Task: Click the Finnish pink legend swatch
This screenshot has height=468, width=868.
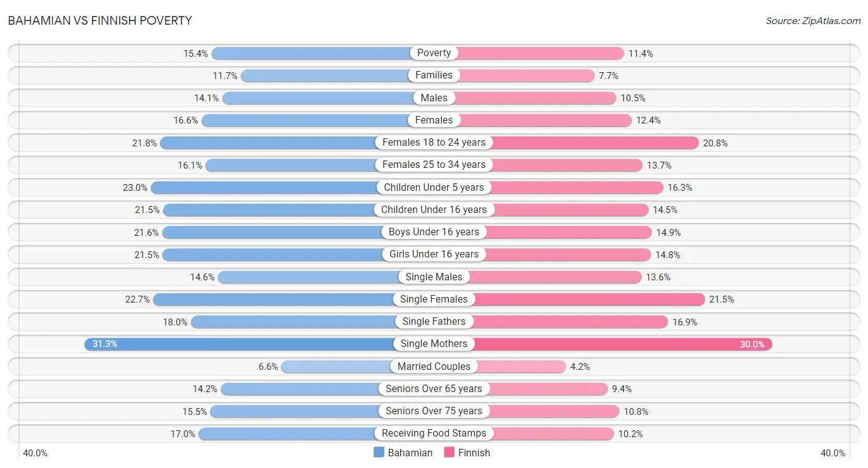Action: pos(449,453)
